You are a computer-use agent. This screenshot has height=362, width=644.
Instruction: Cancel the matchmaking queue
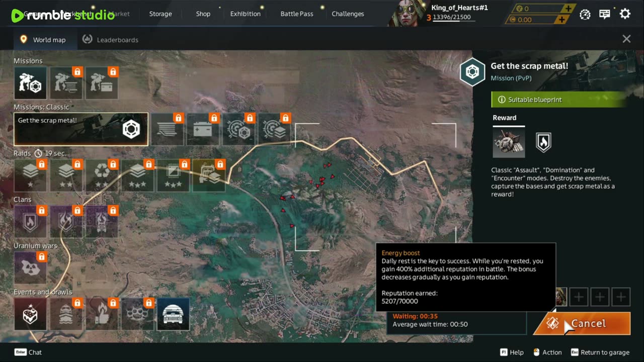583,323
